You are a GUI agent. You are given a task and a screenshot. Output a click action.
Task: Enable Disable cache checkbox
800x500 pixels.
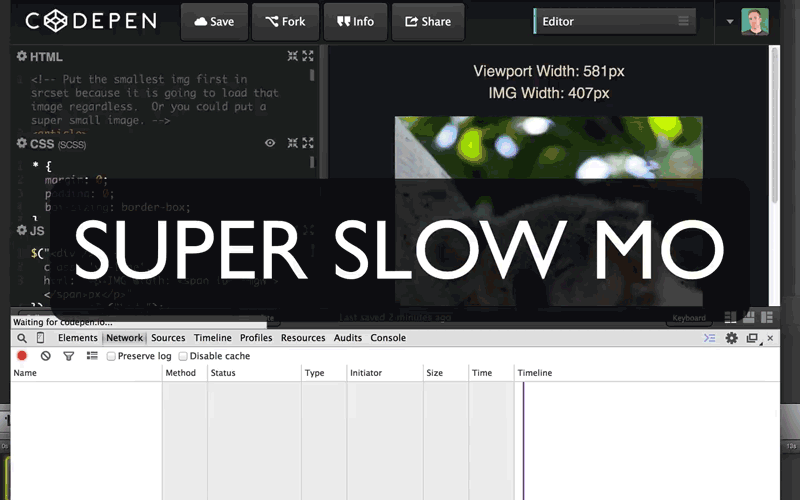coord(183,356)
